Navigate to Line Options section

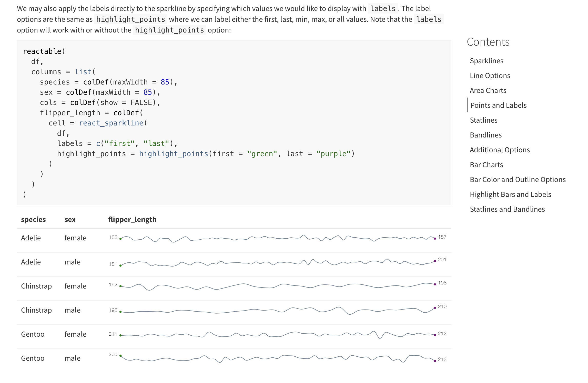pos(490,76)
